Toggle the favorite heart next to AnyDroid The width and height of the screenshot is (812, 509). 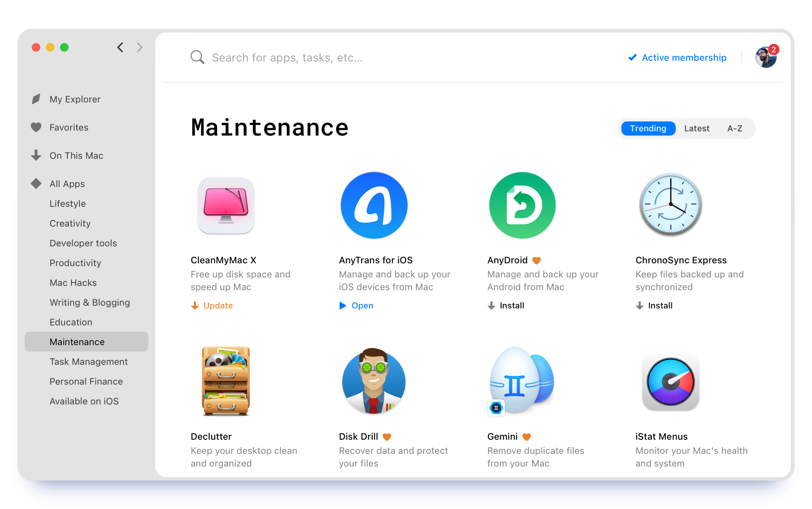pos(536,261)
